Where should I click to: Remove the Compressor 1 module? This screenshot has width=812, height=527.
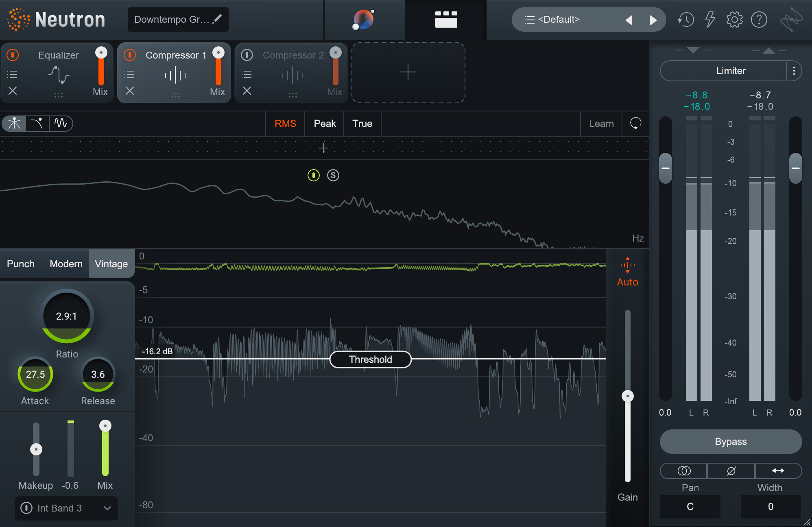click(130, 91)
